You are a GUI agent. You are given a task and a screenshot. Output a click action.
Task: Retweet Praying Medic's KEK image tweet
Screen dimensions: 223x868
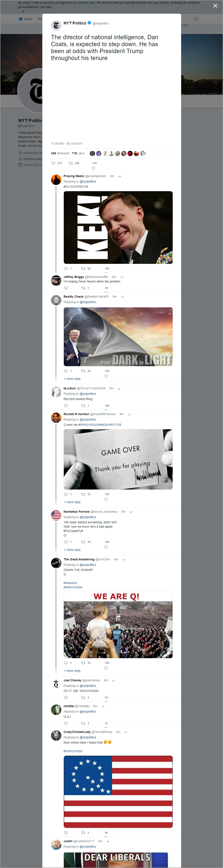point(83,269)
